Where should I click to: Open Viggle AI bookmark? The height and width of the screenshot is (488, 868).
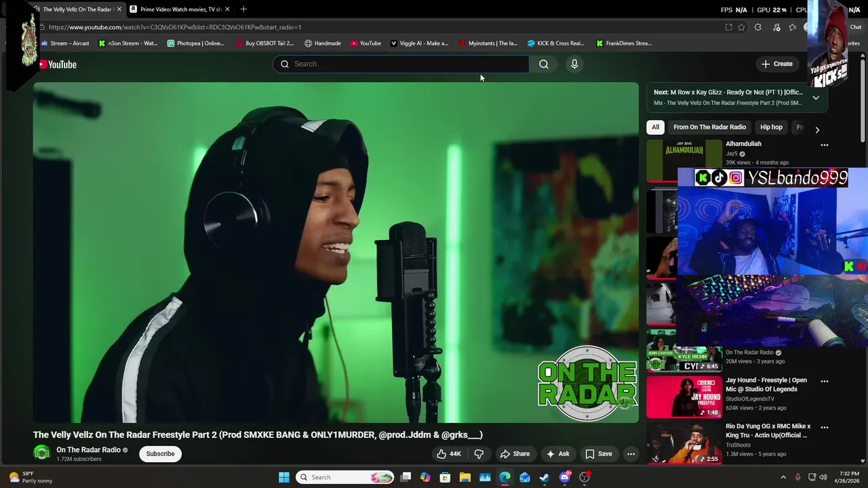419,43
